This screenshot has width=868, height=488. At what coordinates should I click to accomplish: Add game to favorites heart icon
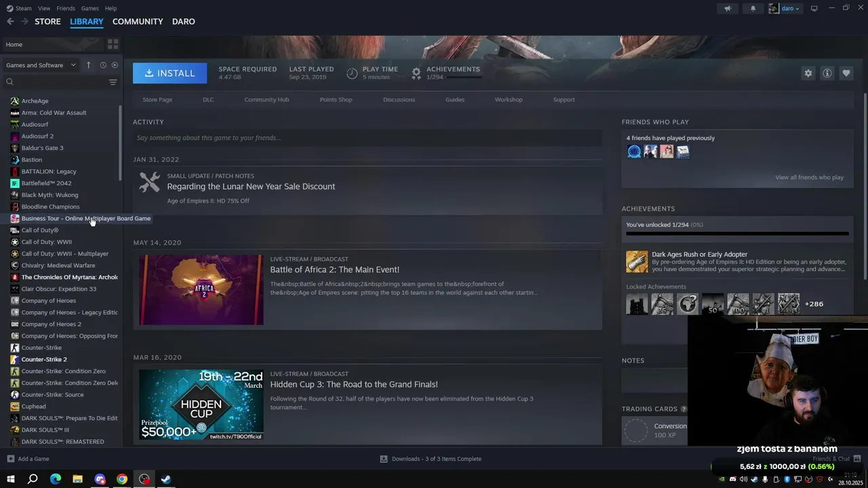(x=846, y=73)
